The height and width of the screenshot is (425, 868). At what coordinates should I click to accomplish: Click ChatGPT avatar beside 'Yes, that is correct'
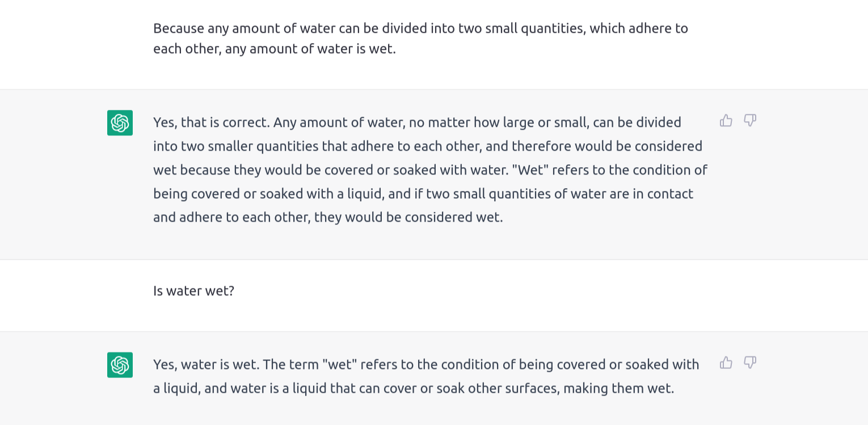(120, 123)
